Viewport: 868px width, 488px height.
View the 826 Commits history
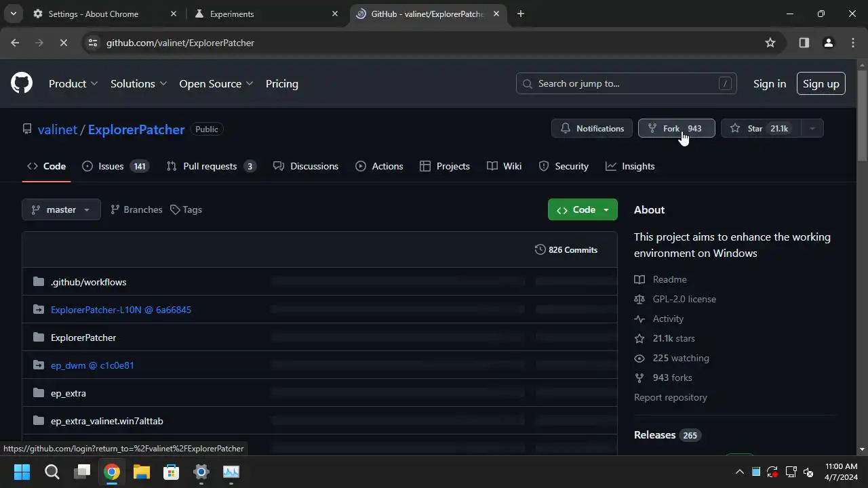click(x=566, y=249)
